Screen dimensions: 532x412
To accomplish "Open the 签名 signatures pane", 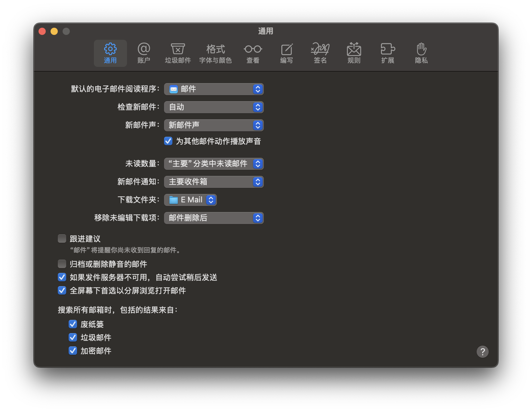I will coord(320,53).
